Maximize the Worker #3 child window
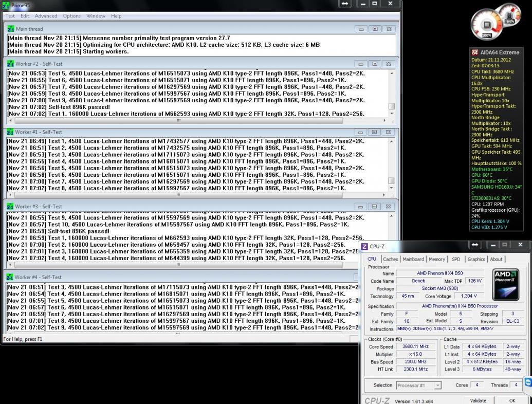This screenshot has height=404, width=532. click(374, 206)
